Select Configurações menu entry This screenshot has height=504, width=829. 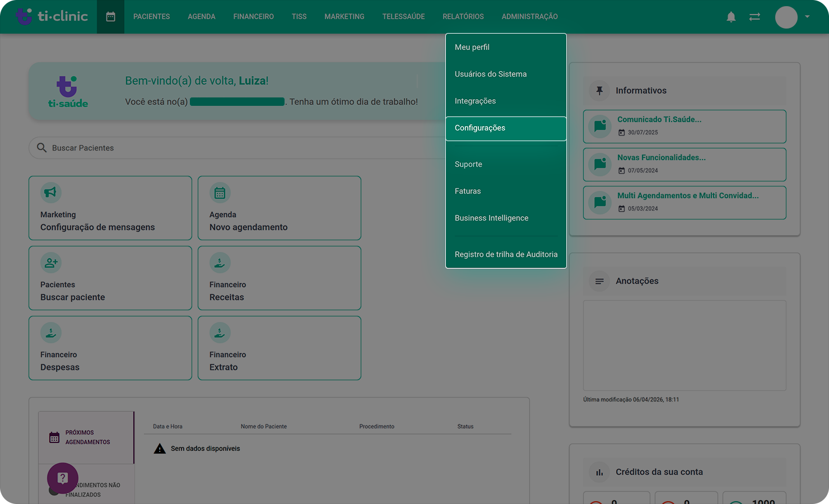tap(506, 128)
